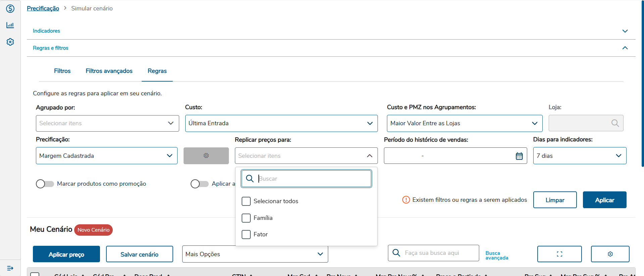Open calendar picker for sales history period
644x276 pixels.
pos(519,156)
